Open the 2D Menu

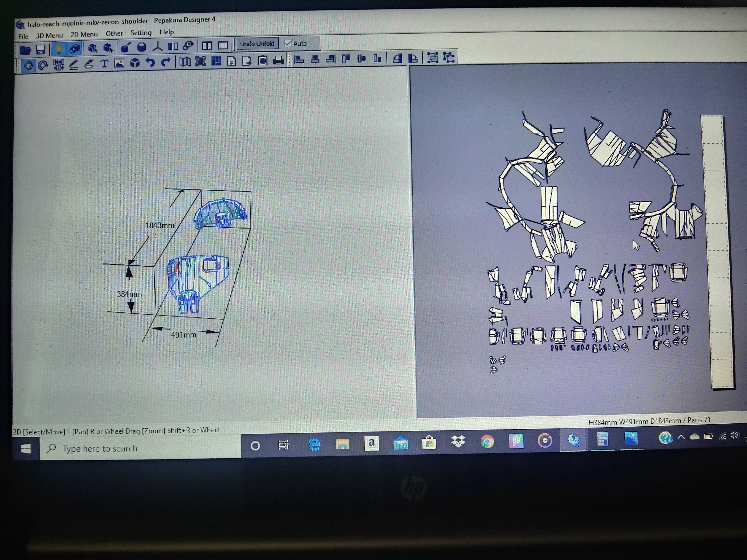tap(84, 35)
